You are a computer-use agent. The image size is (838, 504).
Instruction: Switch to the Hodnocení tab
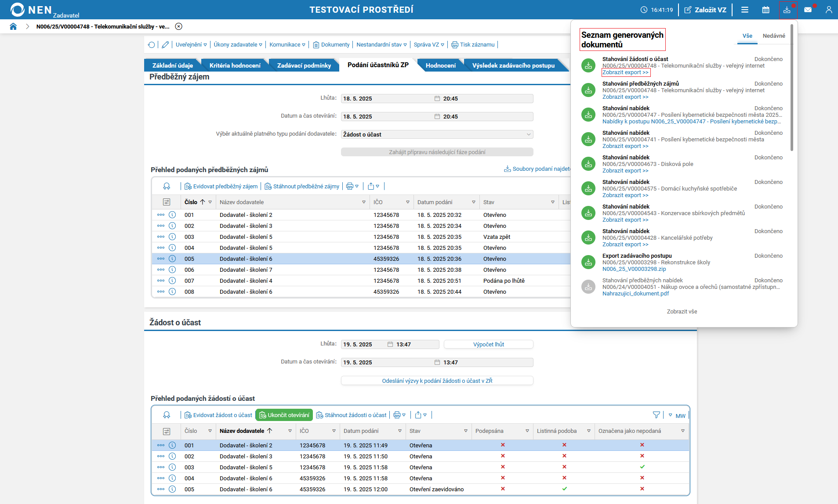click(440, 65)
